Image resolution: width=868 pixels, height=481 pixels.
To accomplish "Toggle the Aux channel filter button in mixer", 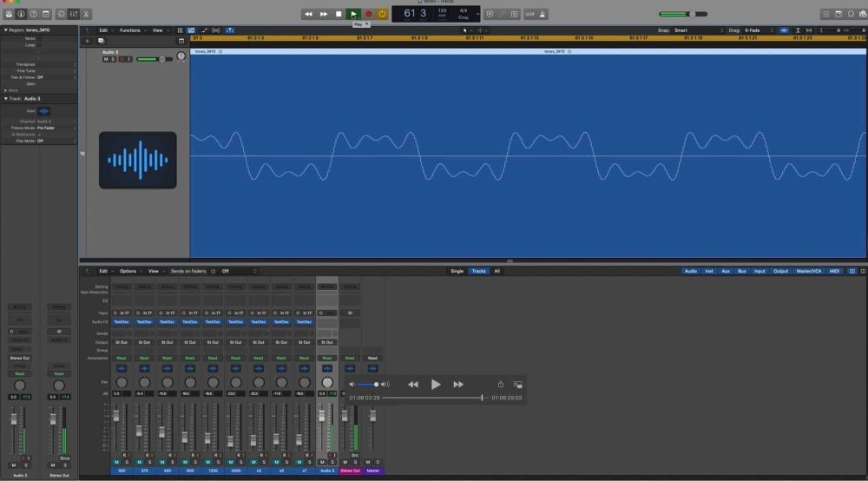I will (x=725, y=271).
